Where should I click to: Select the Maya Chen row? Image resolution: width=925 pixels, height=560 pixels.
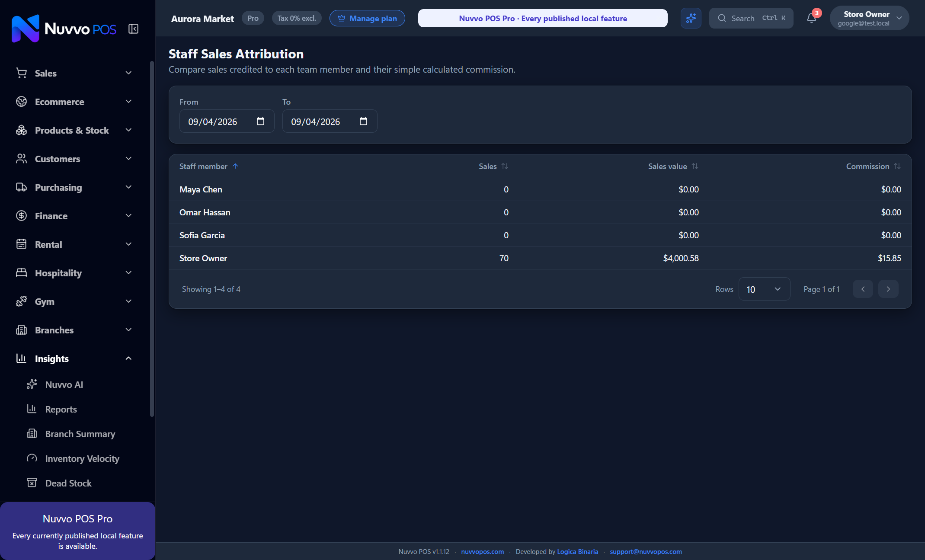coord(540,189)
